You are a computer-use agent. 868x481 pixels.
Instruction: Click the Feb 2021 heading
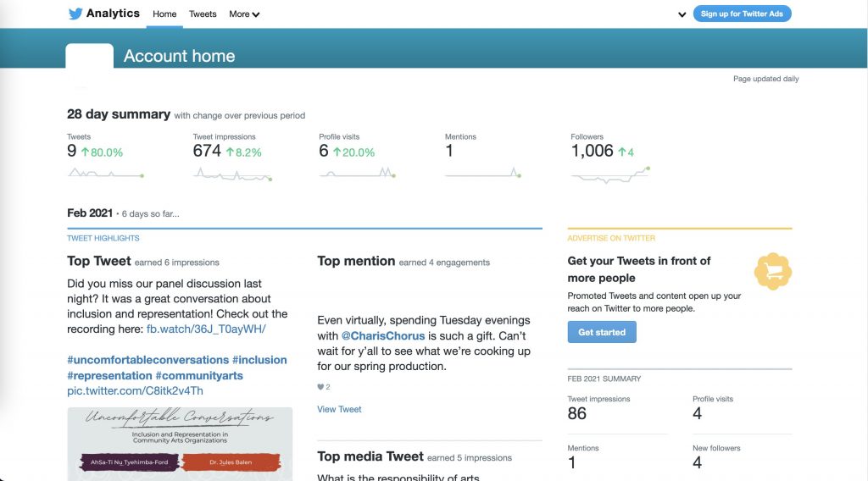(x=90, y=213)
